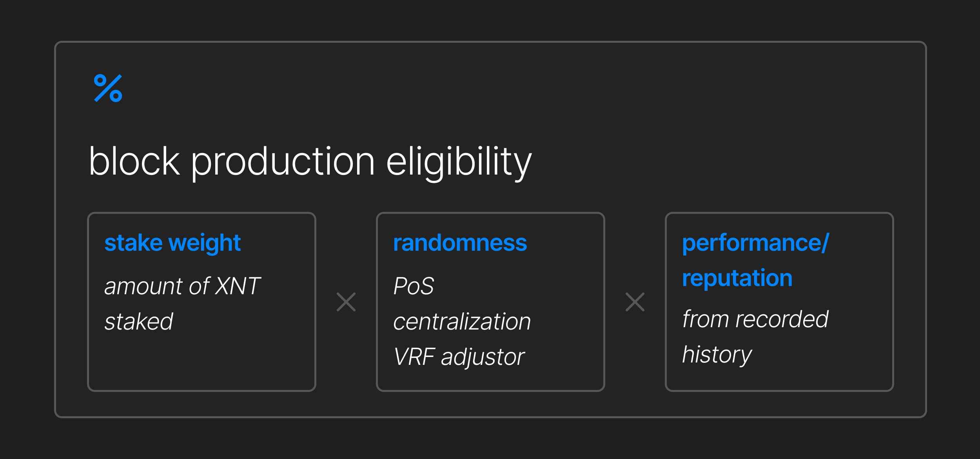
Task: Click the blue "performance/" heading line
Action: [755, 243]
